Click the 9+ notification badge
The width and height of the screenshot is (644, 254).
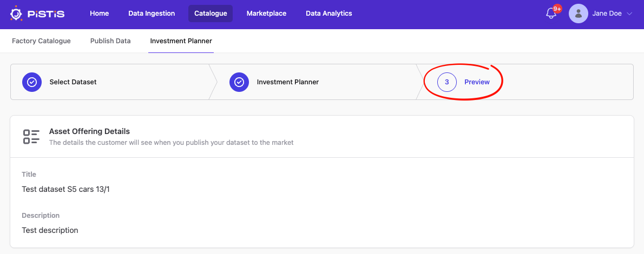click(557, 9)
